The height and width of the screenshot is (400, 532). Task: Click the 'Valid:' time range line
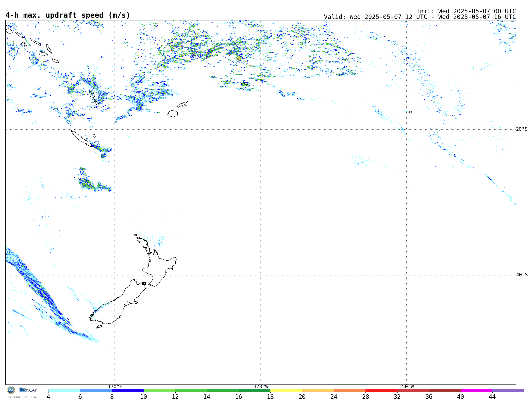click(x=420, y=17)
